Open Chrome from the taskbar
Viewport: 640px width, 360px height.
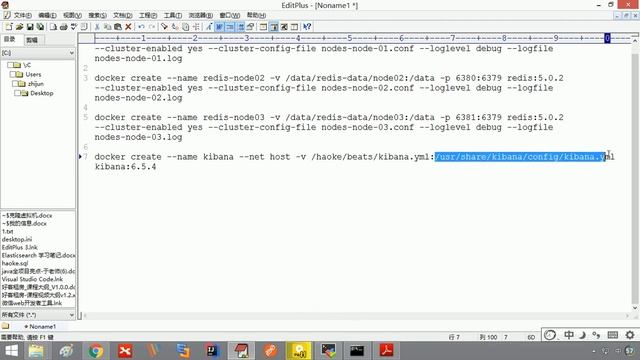(96, 351)
